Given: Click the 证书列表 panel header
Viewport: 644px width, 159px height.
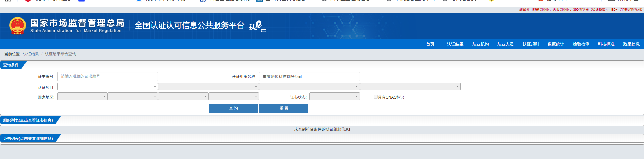Looking at the screenshot, I should (28, 139).
